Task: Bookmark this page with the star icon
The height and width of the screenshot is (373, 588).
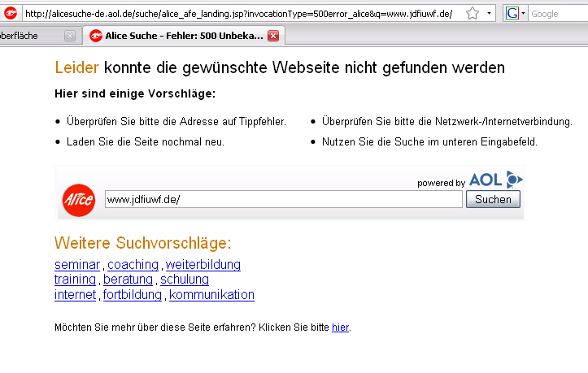Action: pos(472,14)
